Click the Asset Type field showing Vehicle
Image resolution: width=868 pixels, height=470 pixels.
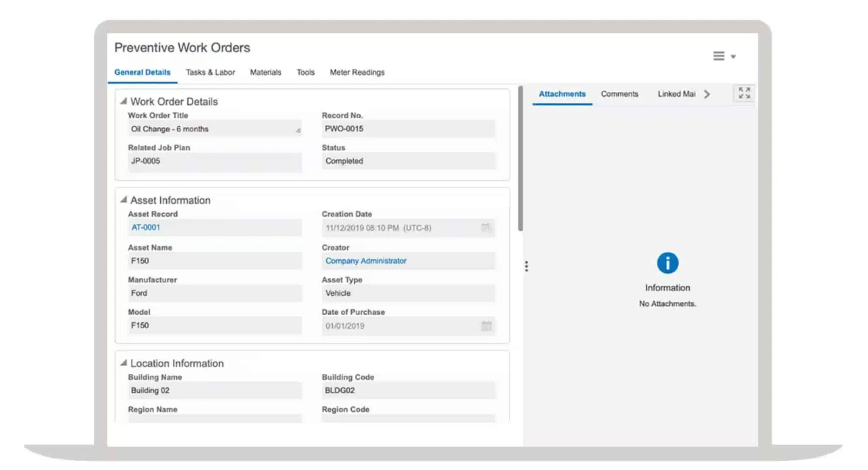[409, 293]
